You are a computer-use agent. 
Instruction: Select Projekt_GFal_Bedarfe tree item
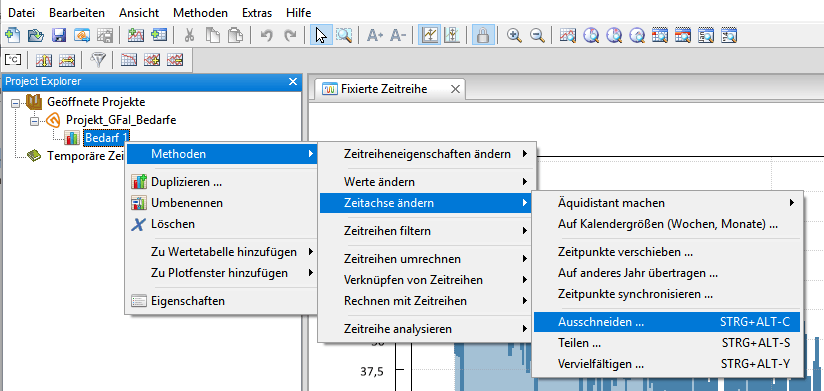coord(121,120)
